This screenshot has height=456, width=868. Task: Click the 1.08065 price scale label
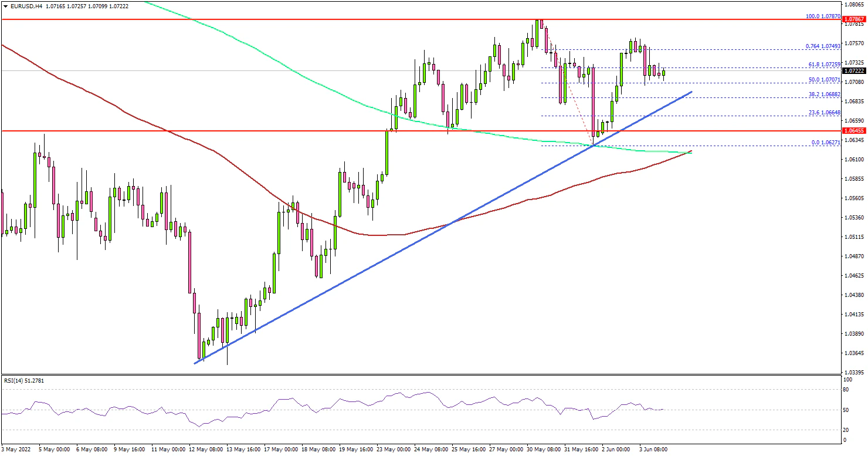[x=853, y=4]
